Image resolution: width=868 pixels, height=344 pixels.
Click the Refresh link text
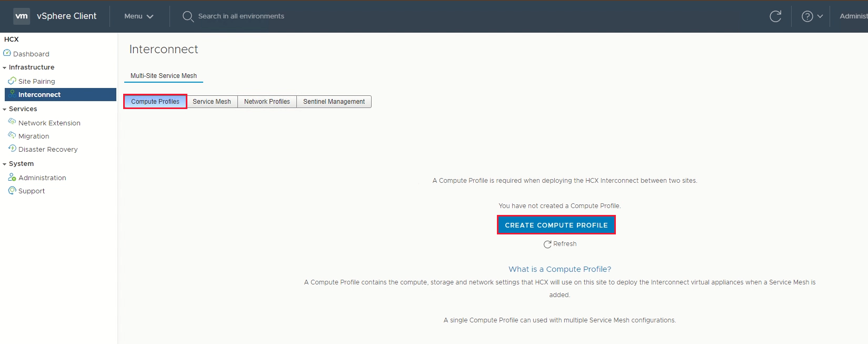[x=565, y=244]
